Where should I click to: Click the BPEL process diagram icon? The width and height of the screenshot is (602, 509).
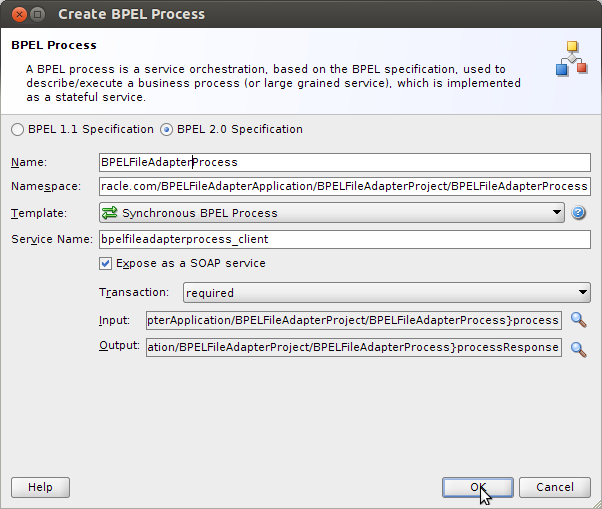coord(571,59)
